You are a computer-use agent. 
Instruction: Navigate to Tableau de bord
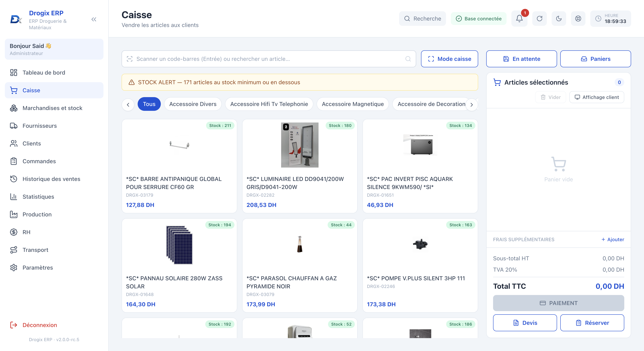coord(54,73)
